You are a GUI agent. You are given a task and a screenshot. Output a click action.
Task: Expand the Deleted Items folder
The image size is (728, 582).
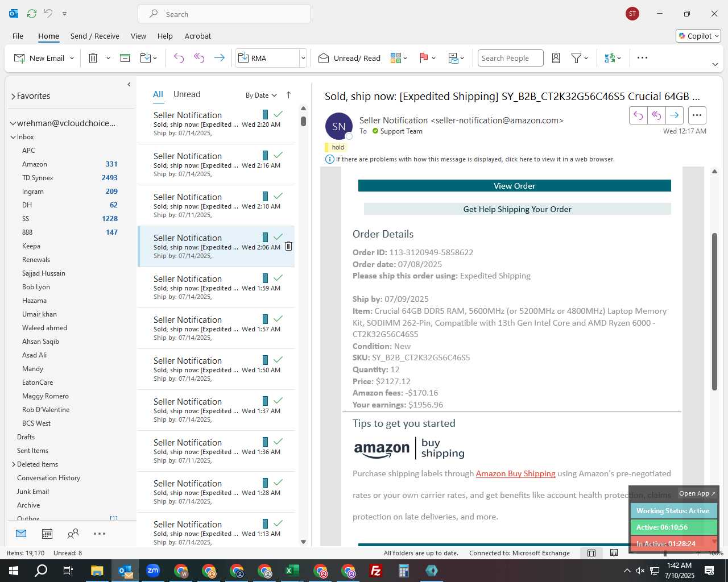[x=13, y=464]
